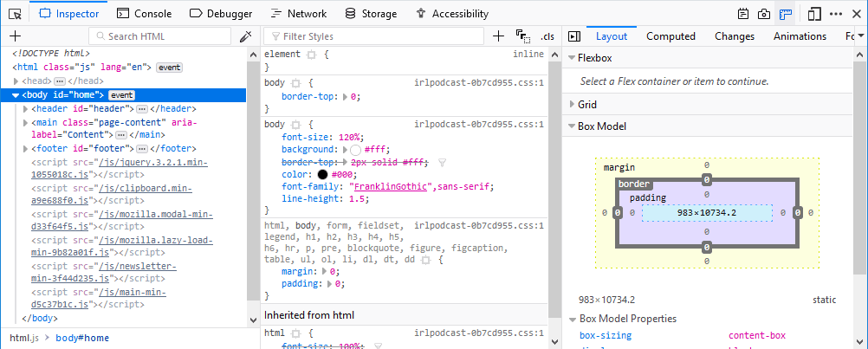This screenshot has height=349, width=868.
Task: Expand the footer#footer node
Action: [x=25, y=149]
